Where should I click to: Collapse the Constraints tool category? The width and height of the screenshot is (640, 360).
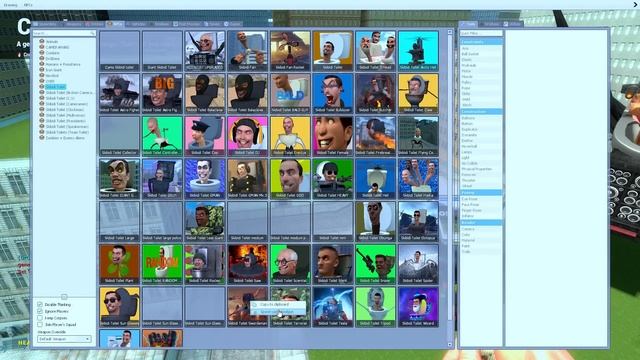pos(481,42)
